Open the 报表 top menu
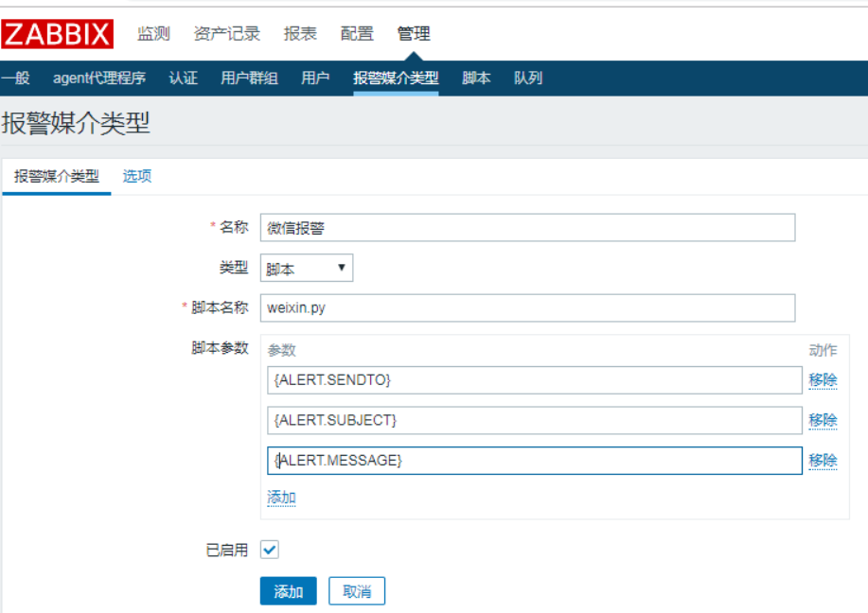 click(x=300, y=34)
